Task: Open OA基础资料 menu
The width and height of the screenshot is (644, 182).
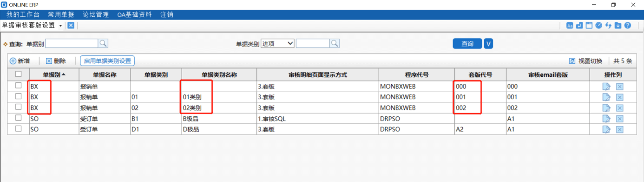Action: (134, 14)
